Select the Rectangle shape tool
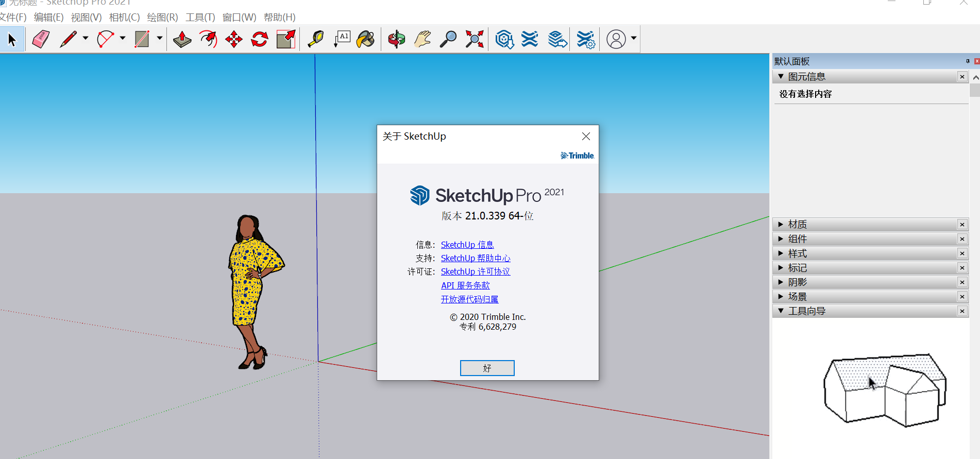Image resolution: width=980 pixels, height=459 pixels. coord(142,39)
